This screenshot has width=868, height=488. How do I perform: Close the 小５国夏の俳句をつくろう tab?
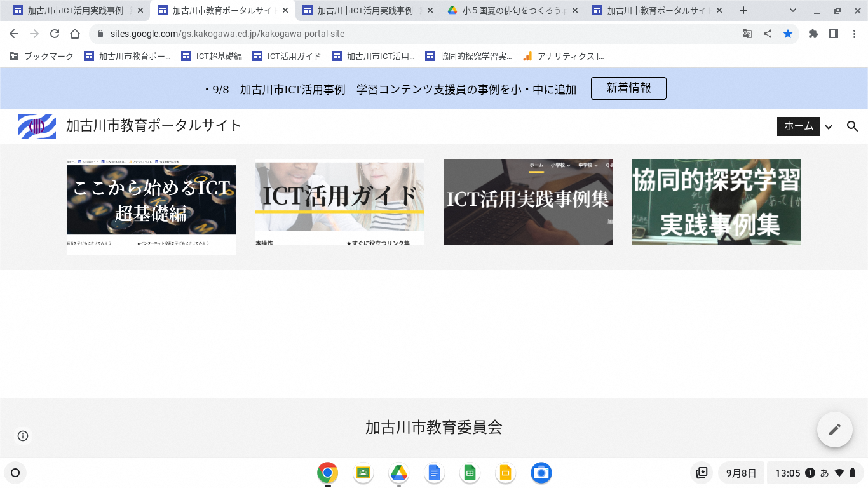[x=574, y=10]
